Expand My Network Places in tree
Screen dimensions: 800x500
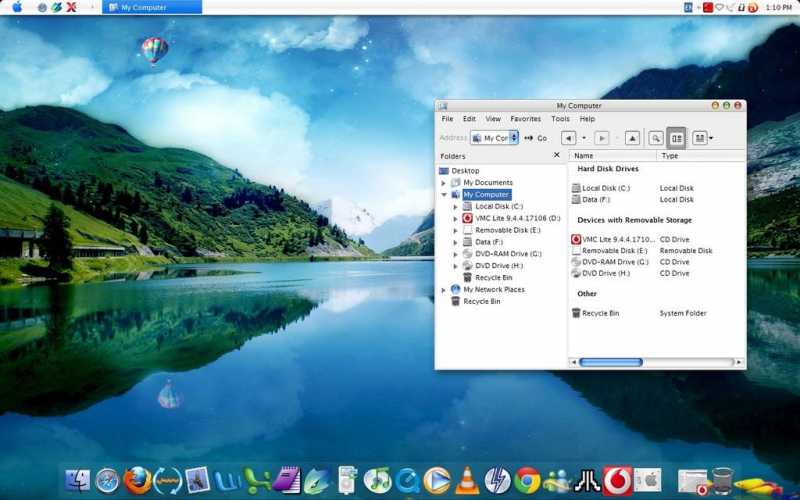[444, 290]
